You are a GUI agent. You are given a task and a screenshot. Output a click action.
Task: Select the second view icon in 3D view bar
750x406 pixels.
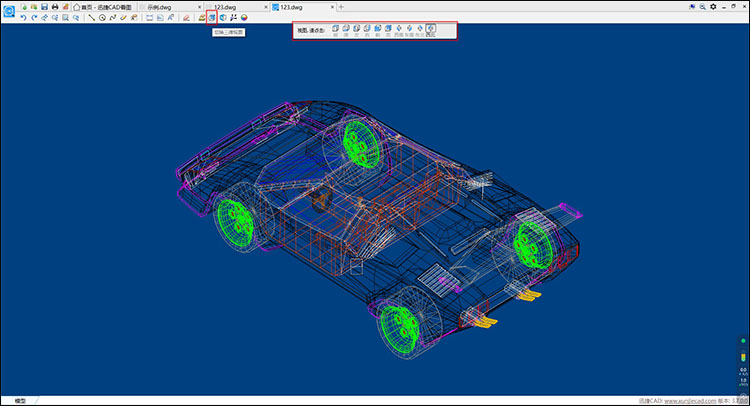pyautogui.click(x=346, y=29)
